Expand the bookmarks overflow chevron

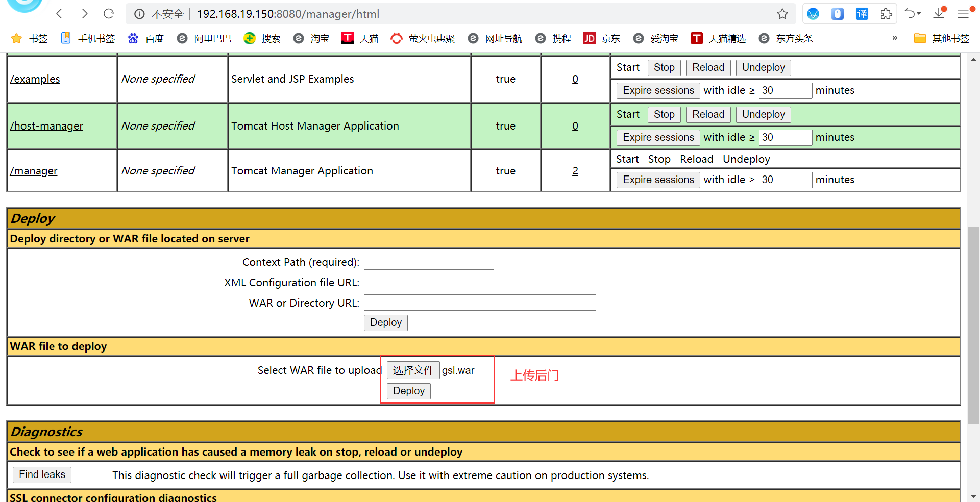coord(895,38)
